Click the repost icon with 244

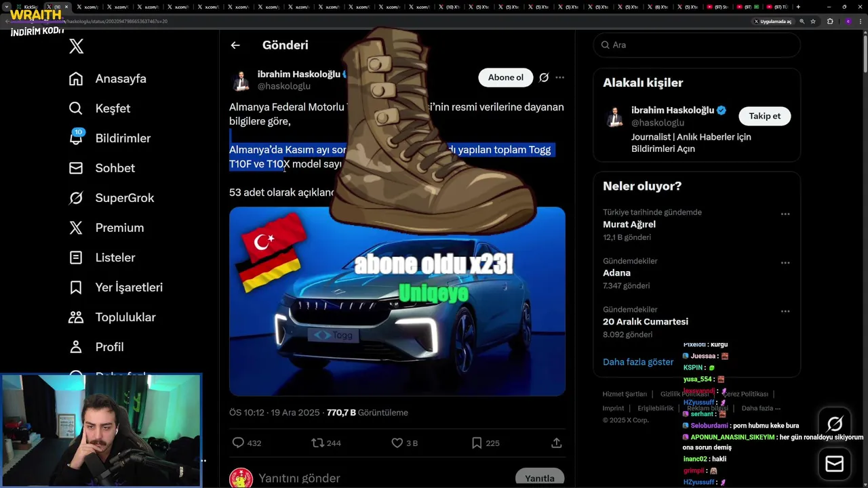(x=317, y=443)
